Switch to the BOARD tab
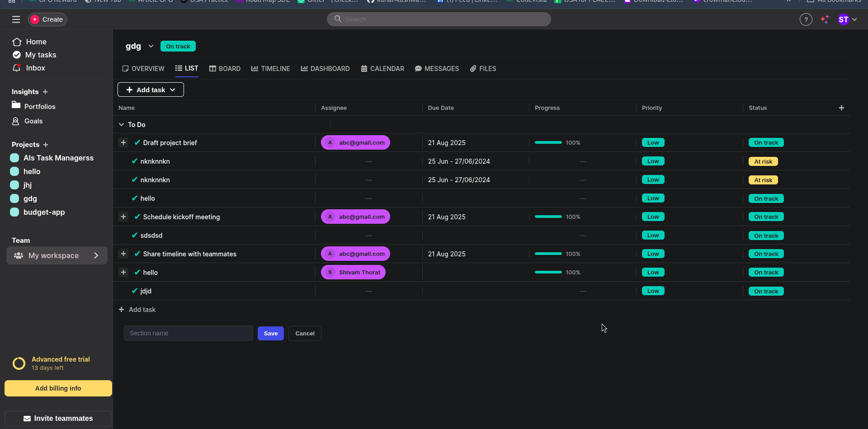 click(225, 69)
